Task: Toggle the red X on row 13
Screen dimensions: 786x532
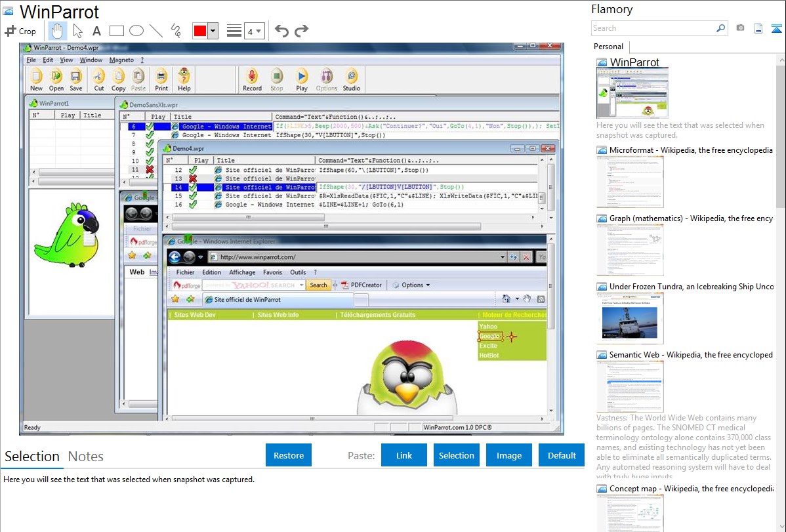Action: click(193, 178)
